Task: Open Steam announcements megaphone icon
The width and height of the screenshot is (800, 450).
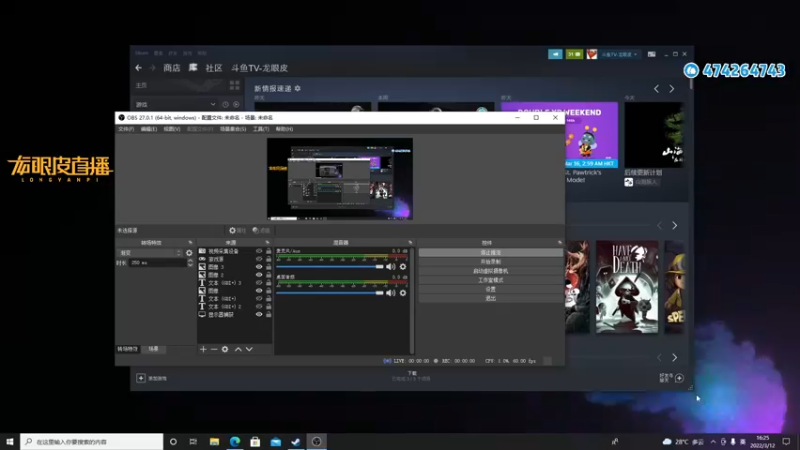Action: coord(555,54)
